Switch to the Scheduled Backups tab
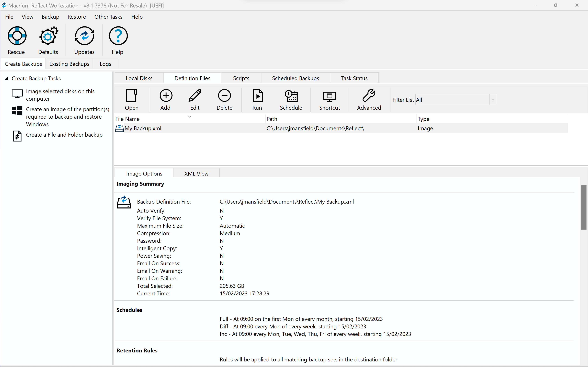 tap(295, 78)
